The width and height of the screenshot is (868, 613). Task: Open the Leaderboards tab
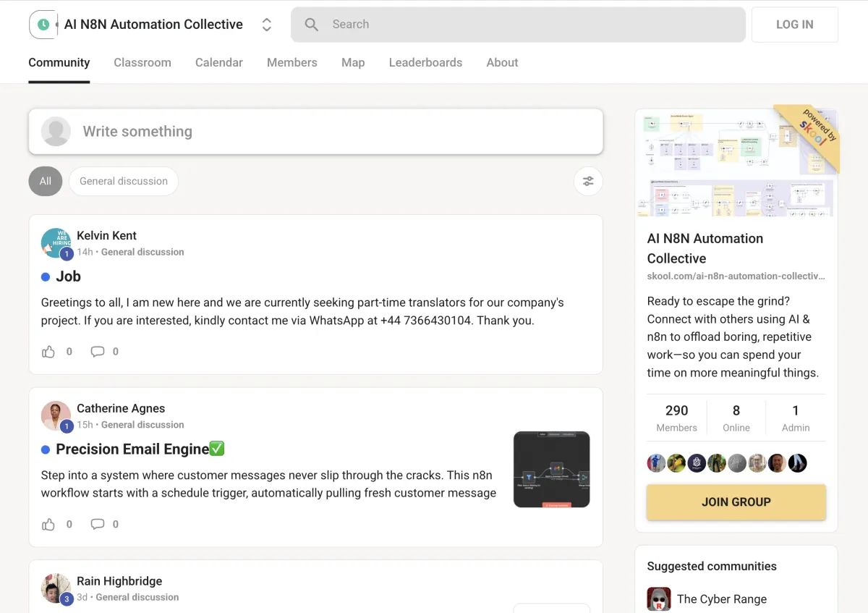(425, 62)
